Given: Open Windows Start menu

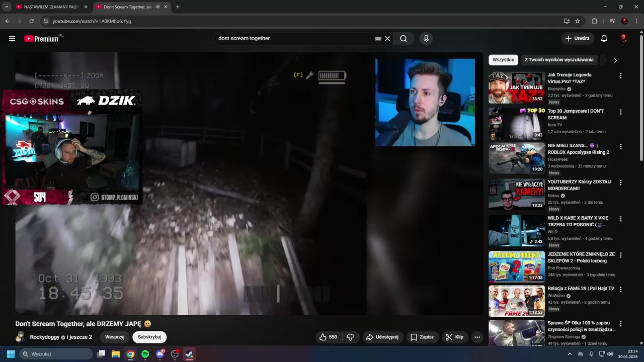Looking at the screenshot, I should click(x=11, y=354).
